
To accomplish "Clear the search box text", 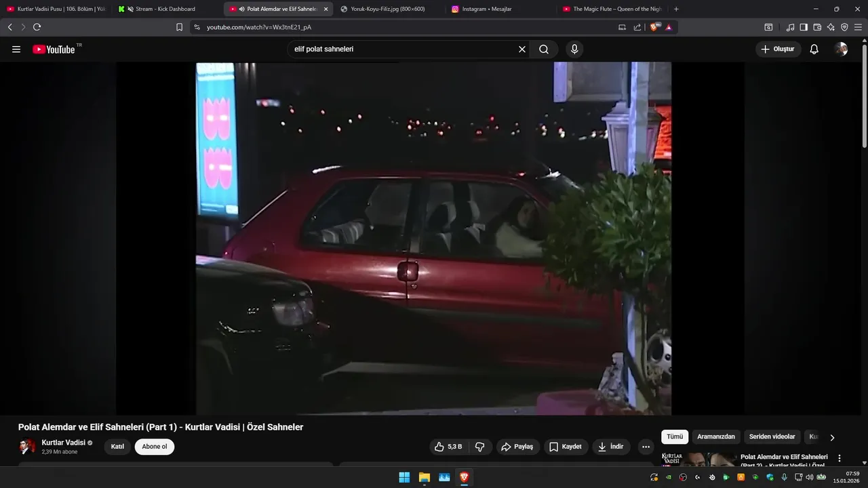I will pyautogui.click(x=522, y=49).
